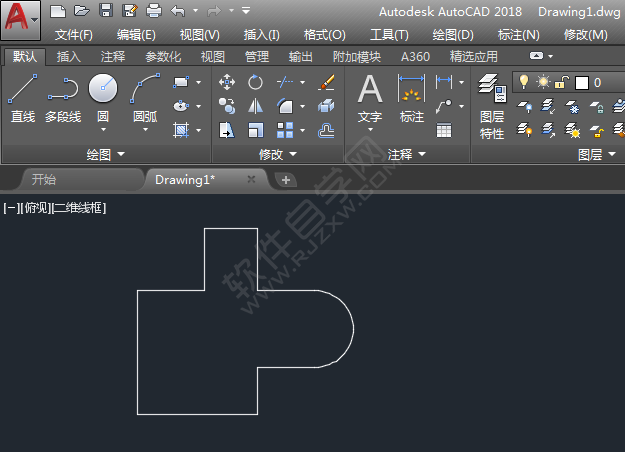Screen dimensions: 625x452
Task: Expand the Annotation (注释) panel dropdown
Action: tap(406, 155)
